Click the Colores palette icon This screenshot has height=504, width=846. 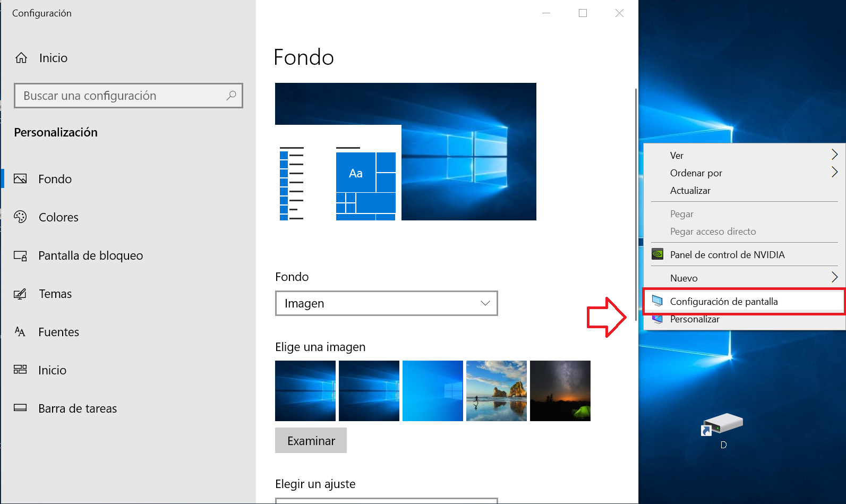(x=20, y=217)
